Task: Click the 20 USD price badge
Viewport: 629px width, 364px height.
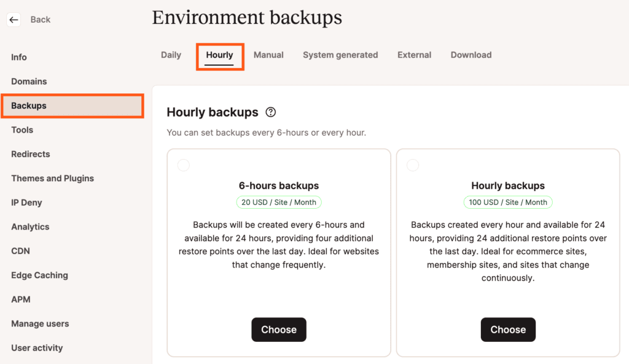Action: click(x=279, y=202)
